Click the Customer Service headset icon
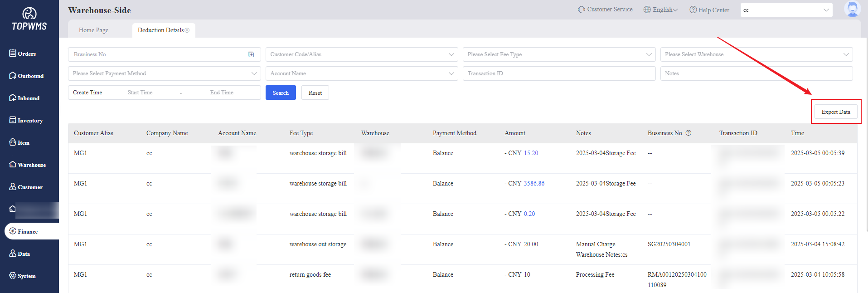 (x=581, y=10)
